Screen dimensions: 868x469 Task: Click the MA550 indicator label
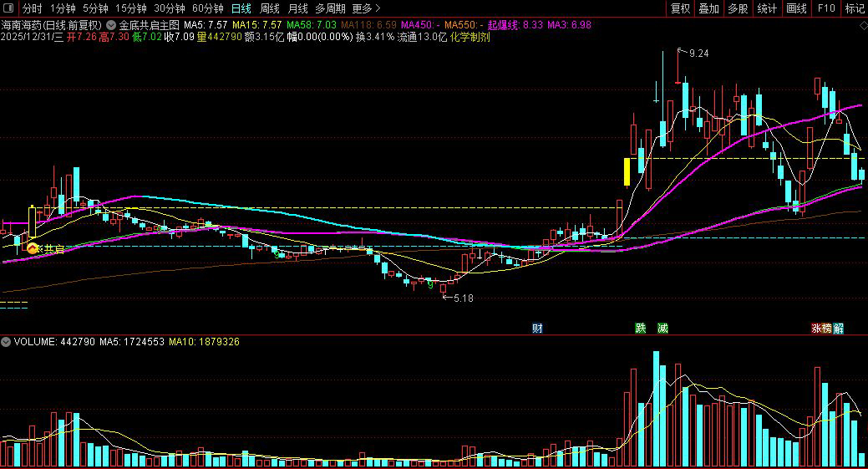[464, 25]
